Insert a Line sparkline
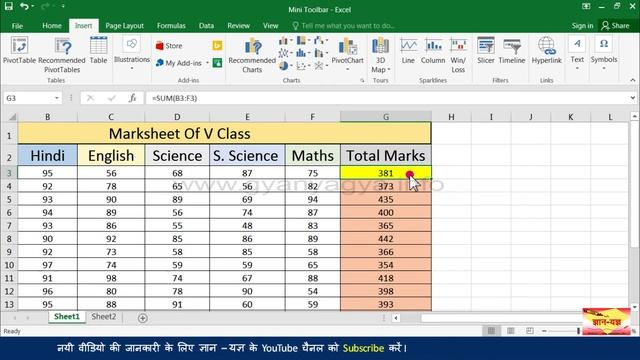This screenshot has height=360, width=640. (408, 50)
